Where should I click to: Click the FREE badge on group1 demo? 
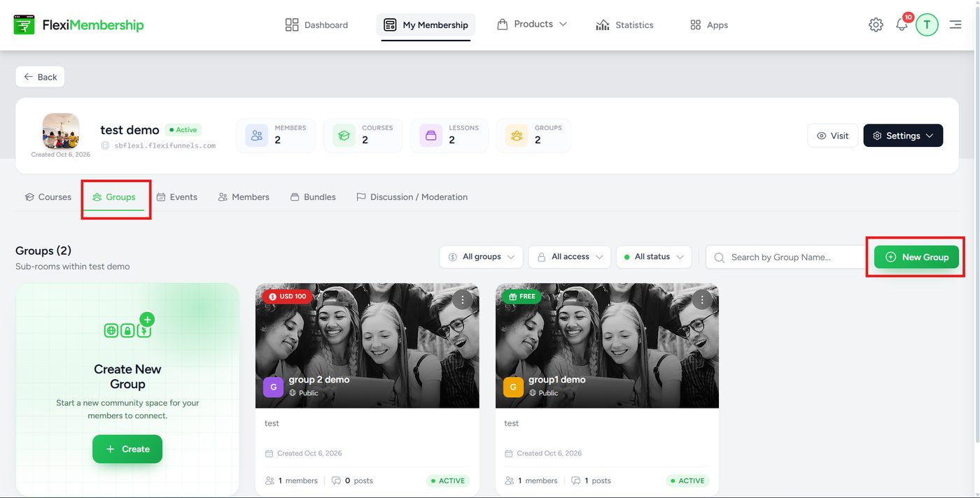522,297
